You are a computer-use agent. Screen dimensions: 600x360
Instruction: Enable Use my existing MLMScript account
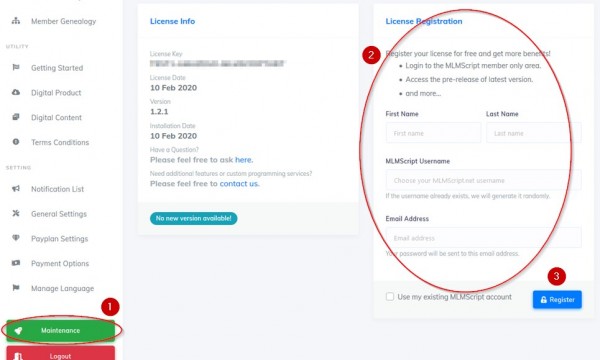[x=390, y=296]
